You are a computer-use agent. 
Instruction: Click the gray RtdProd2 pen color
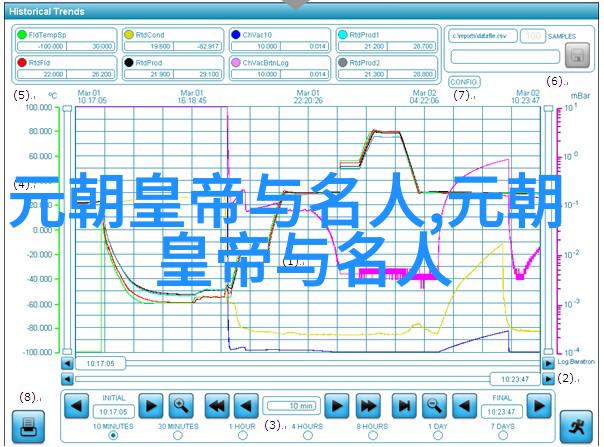pyautogui.click(x=343, y=62)
